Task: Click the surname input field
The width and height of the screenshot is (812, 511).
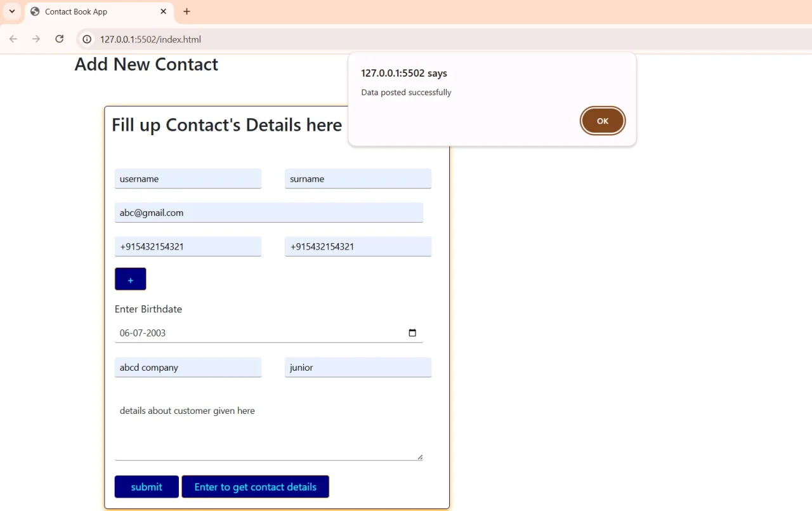Action: tap(358, 178)
